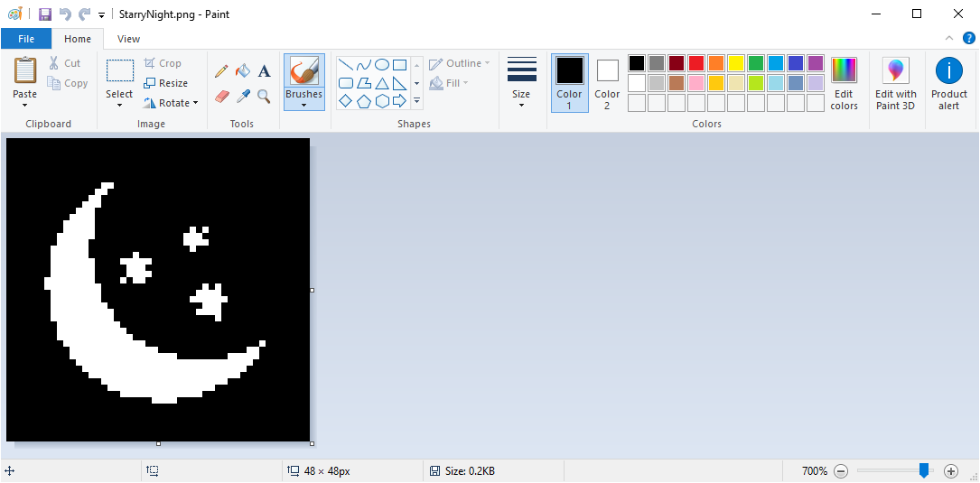Click the "700%" zoom level text
This screenshot has height=483, width=980.
[815, 471]
